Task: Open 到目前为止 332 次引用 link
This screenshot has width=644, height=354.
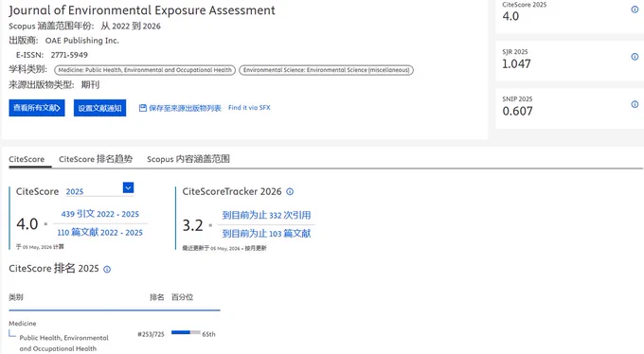Action: point(266,215)
